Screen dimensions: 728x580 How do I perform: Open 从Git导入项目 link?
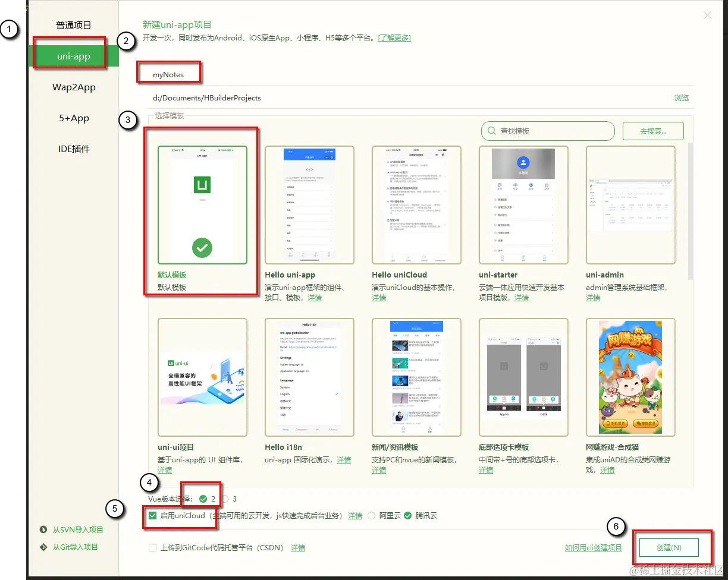coord(76,547)
